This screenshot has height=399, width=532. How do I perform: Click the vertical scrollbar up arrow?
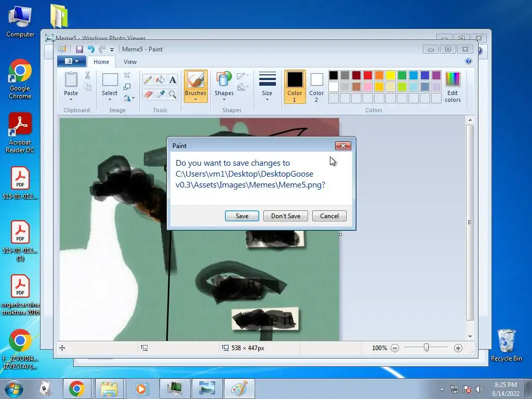click(x=470, y=120)
